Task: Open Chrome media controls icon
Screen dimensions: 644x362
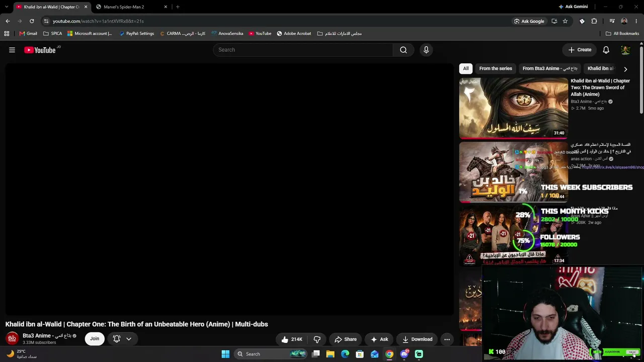Action: pos(612,21)
